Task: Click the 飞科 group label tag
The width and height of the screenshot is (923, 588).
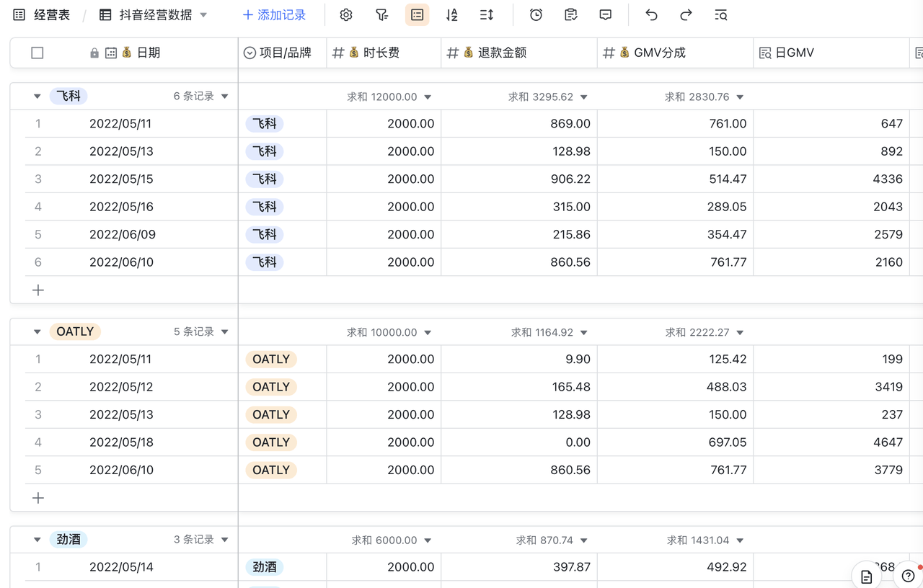Action: pos(69,96)
